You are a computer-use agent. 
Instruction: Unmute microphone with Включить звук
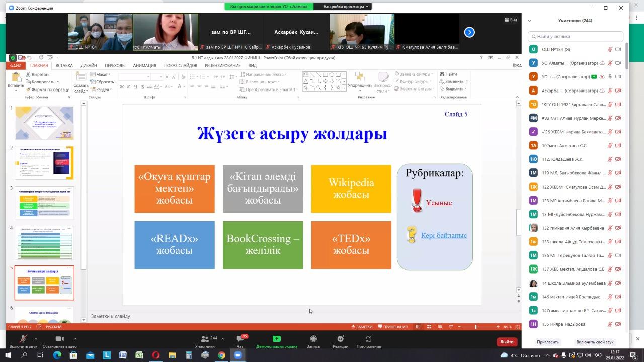coord(23,340)
